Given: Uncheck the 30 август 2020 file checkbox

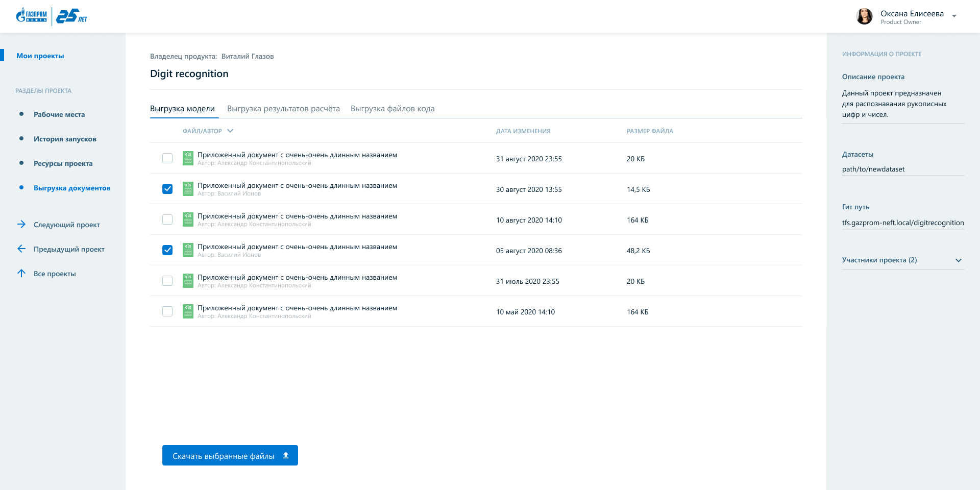Looking at the screenshot, I should tap(167, 189).
